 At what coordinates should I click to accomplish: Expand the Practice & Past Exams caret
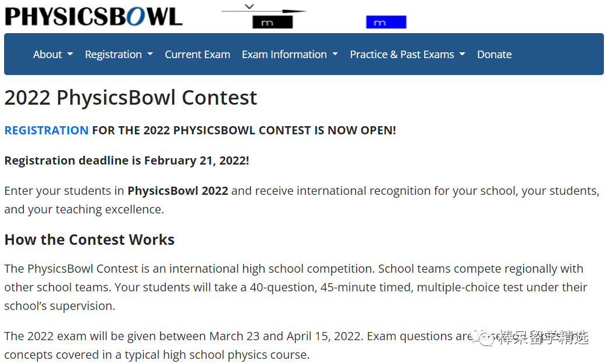pos(462,54)
